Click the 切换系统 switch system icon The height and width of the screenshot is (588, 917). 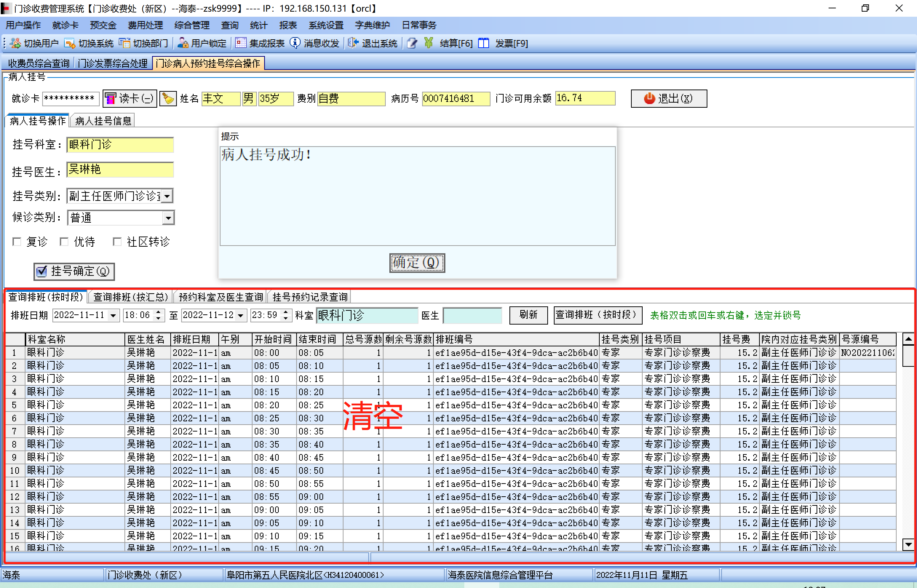point(70,43)
